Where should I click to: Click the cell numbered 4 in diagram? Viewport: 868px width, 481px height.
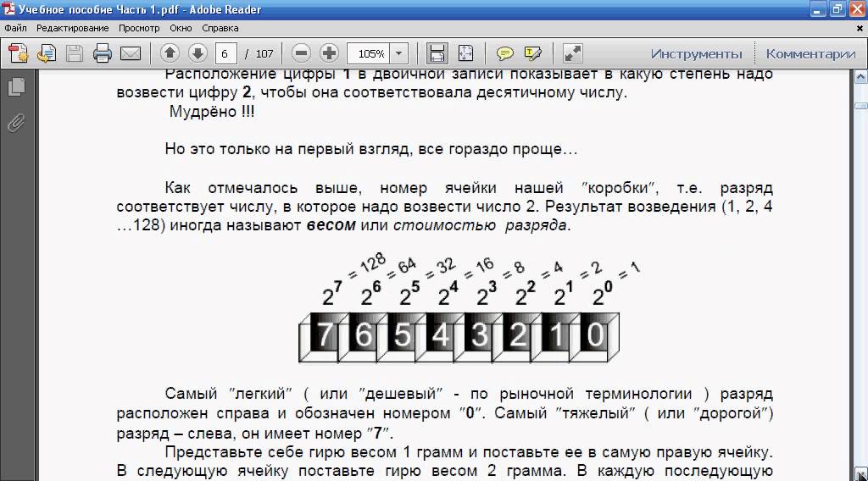[x=440, y=334]
